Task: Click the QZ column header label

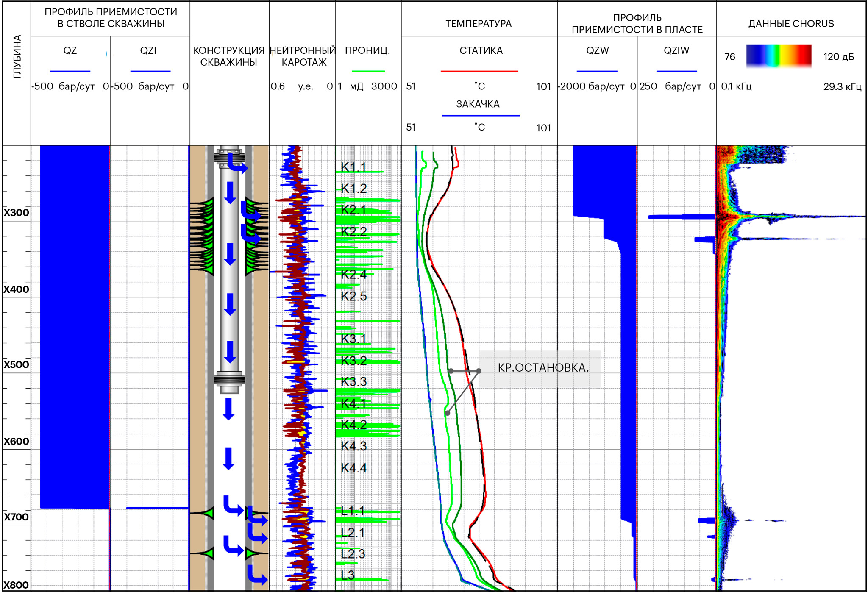Action: (70, 50)
